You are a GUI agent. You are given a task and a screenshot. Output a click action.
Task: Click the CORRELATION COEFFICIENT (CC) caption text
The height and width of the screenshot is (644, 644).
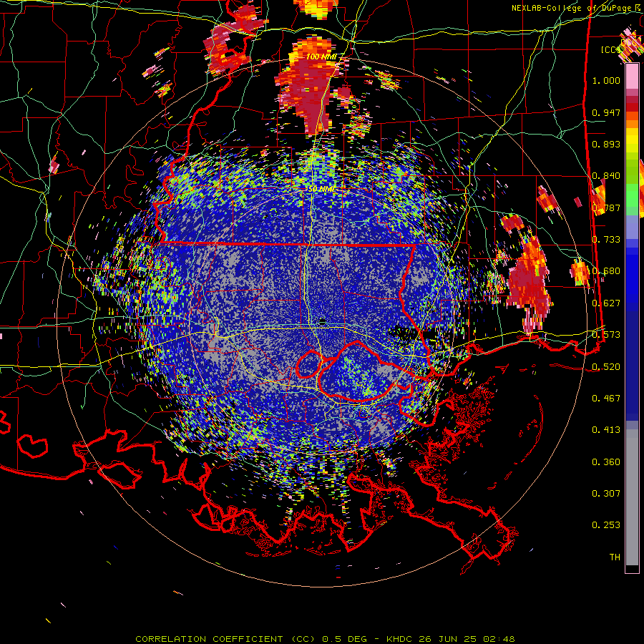[225, 639]
